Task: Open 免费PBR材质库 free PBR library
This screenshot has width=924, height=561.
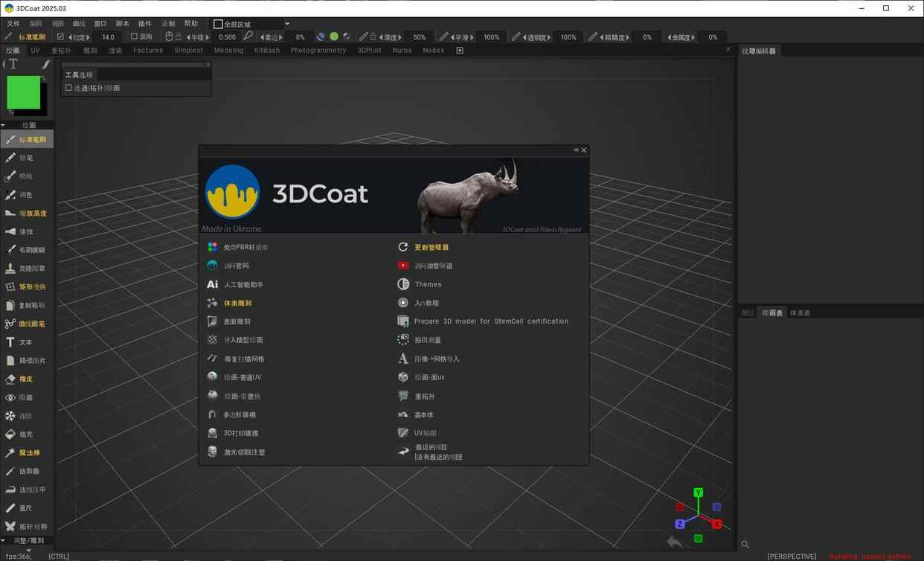Action: 246,248
